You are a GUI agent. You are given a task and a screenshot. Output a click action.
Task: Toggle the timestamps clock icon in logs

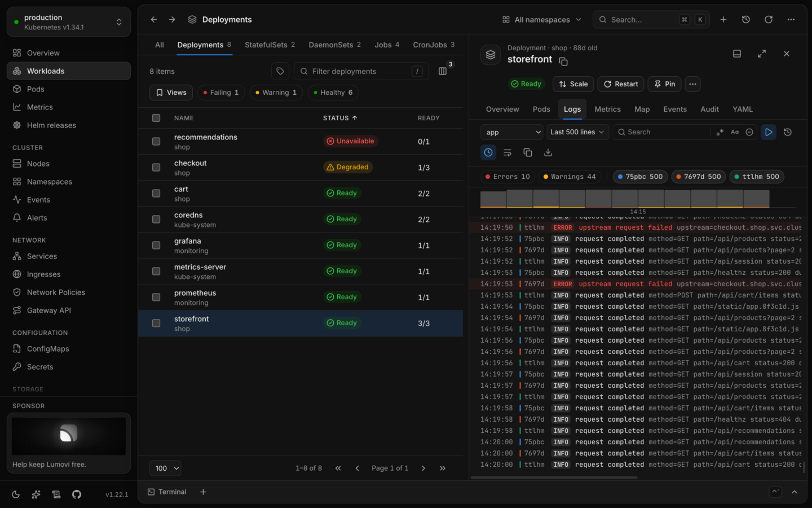point(488,152)
